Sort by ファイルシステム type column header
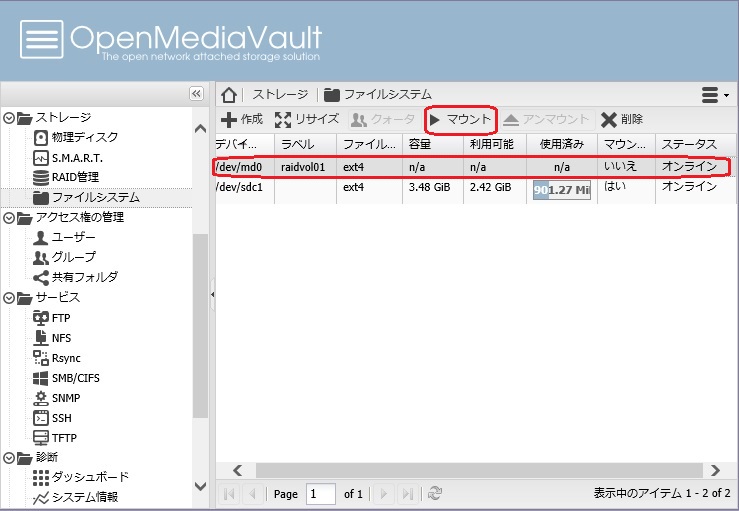Viewport: 739px width, 511px height. tap(370, 144)
